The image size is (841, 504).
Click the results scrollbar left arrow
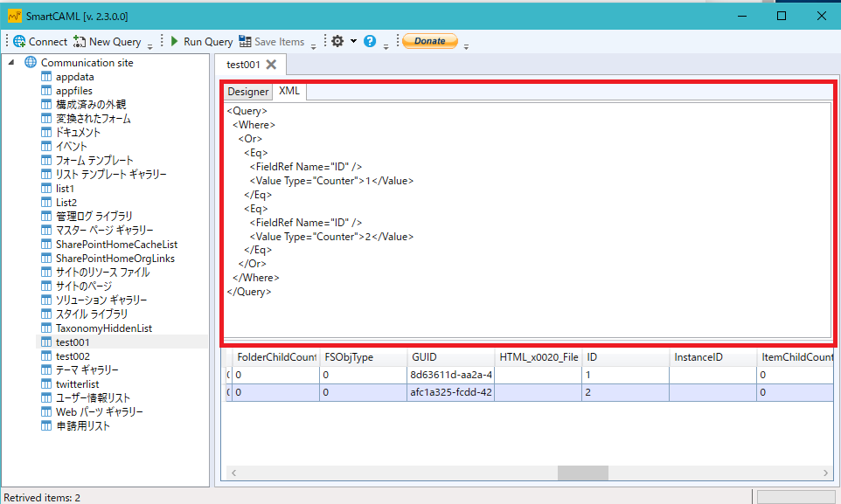tap(233, 473)
